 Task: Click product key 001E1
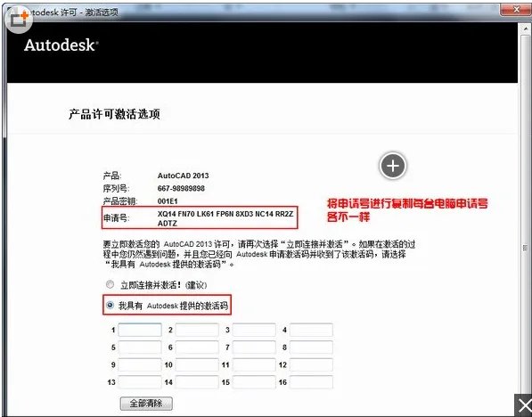pyautogui.click(x=168, y=201)
